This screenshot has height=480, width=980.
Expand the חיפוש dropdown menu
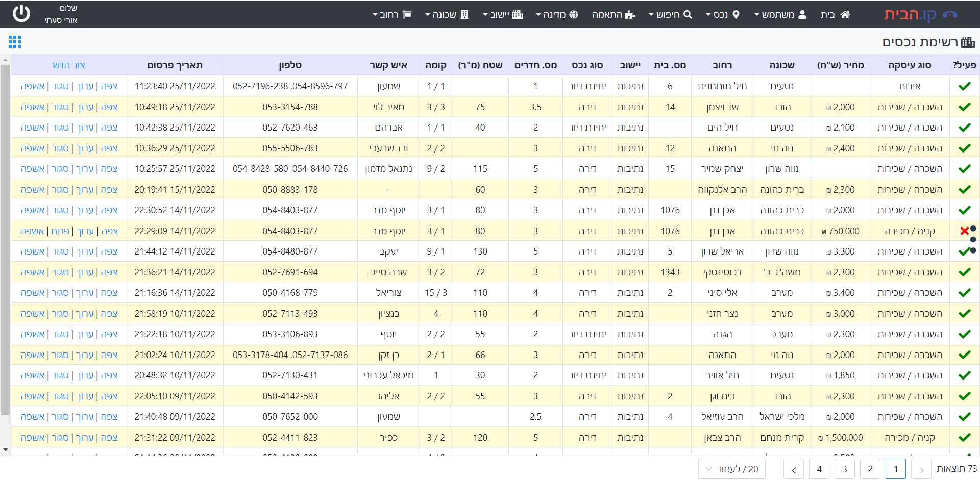[670, 14]
